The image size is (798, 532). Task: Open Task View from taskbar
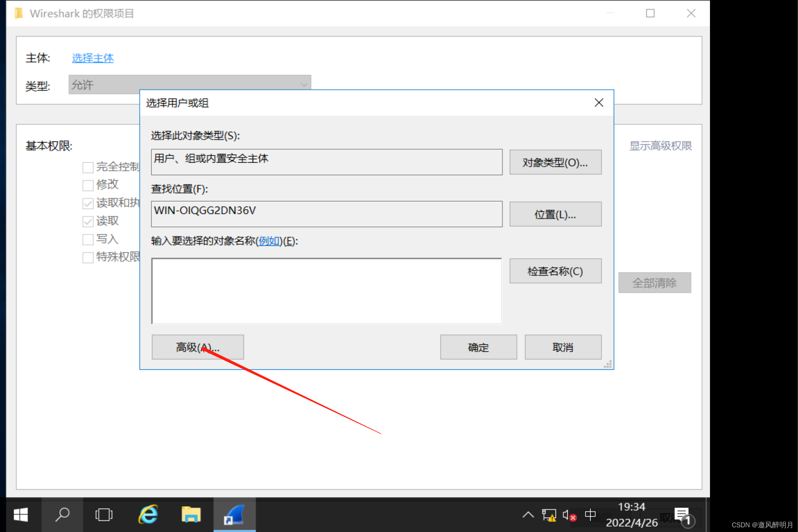coord(104,515)
